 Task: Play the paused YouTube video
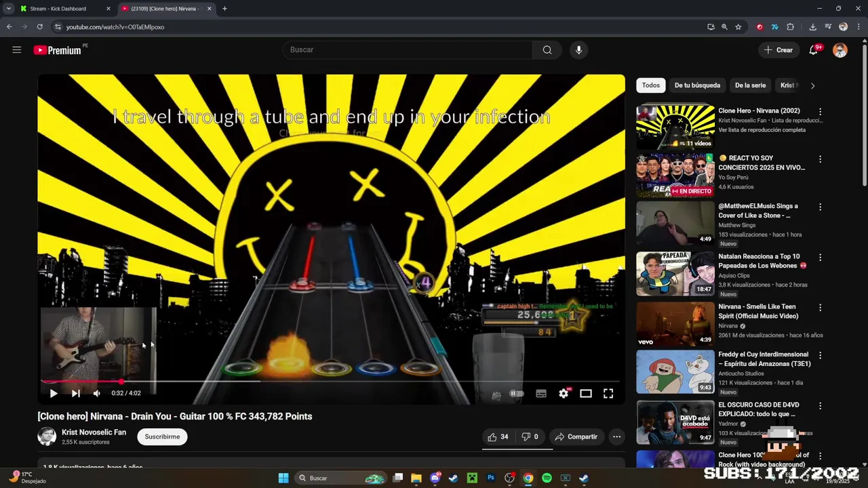(x=54, y=393)
